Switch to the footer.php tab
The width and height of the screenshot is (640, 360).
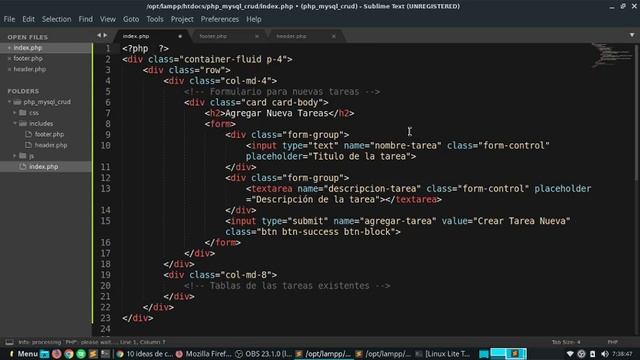(x=227, y=36)
